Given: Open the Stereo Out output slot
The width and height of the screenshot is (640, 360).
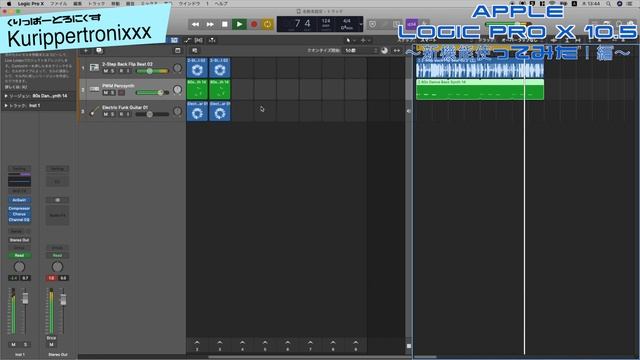Looking at the screenshot, I should click(x=19, y=240).
